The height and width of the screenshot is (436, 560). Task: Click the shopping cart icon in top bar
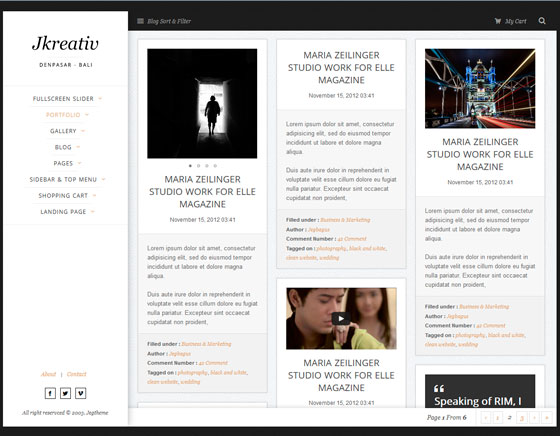coord(498,21)
